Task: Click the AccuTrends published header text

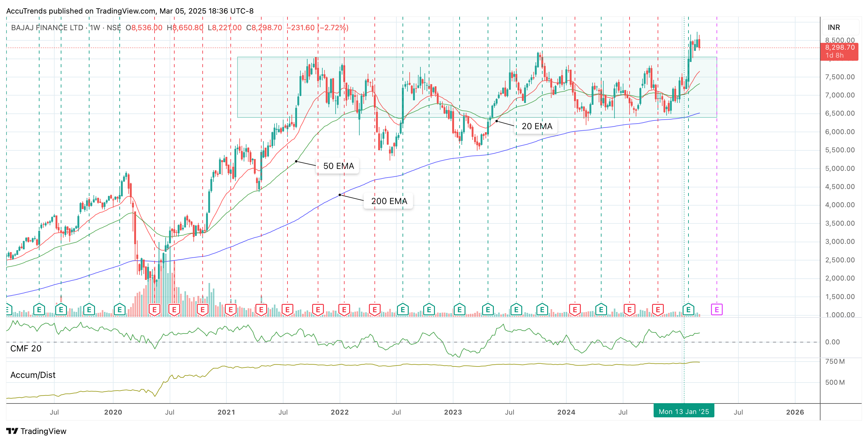Action: (130, 11)
